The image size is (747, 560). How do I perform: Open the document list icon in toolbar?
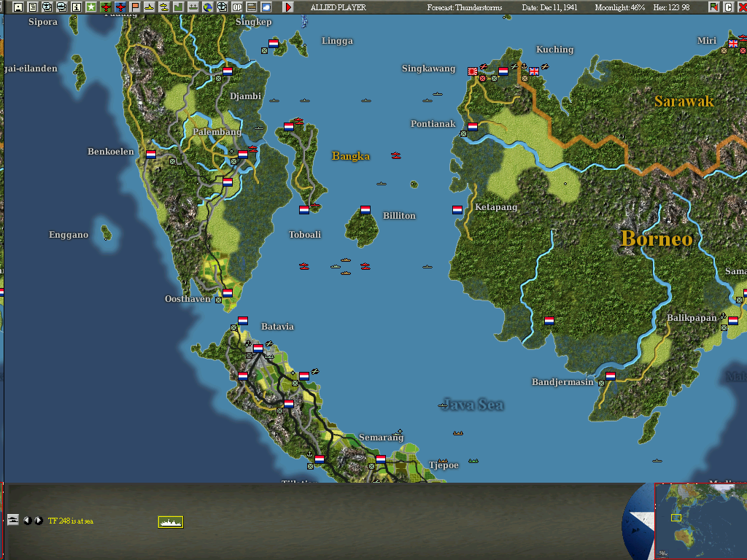(x=33, y=7)
